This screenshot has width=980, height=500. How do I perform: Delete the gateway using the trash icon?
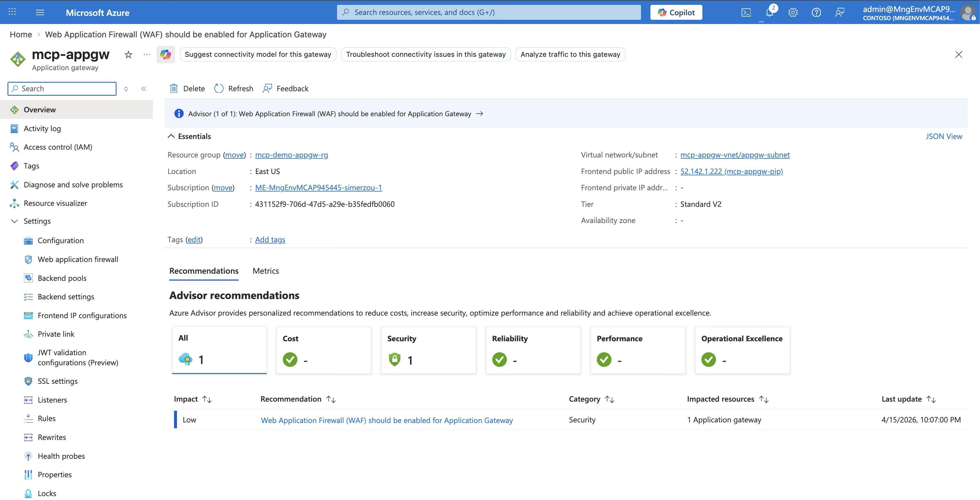pyautogui.click(x=186, y=88)
